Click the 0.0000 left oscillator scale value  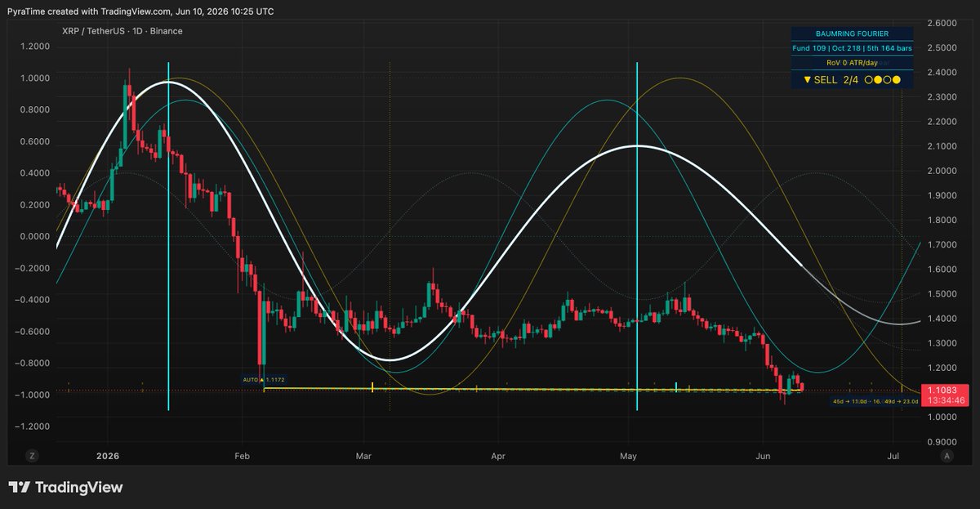click(x=33, y=236)
